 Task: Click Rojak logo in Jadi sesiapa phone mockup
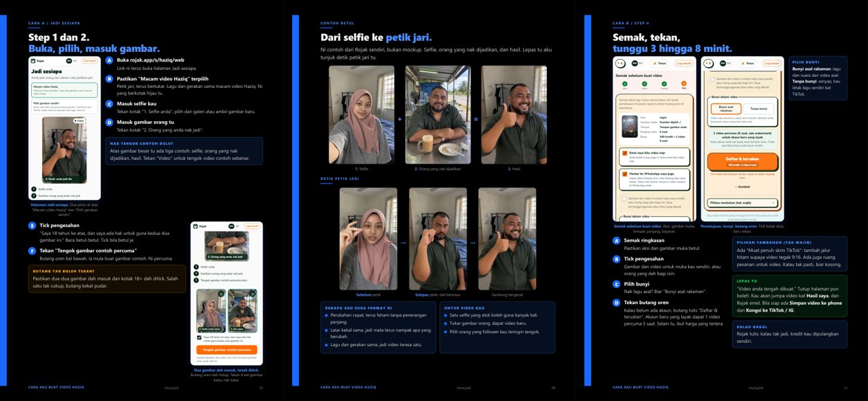coord(33,60)
